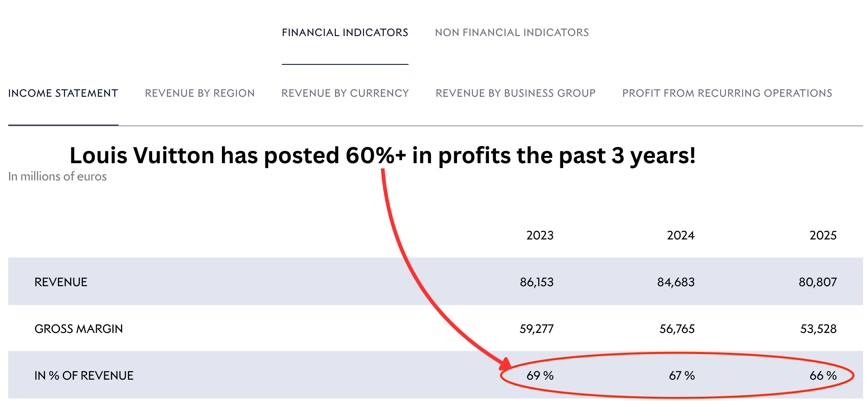
Task: Click the 2025 revenue value 80,807
Action: tap(818, 282)
